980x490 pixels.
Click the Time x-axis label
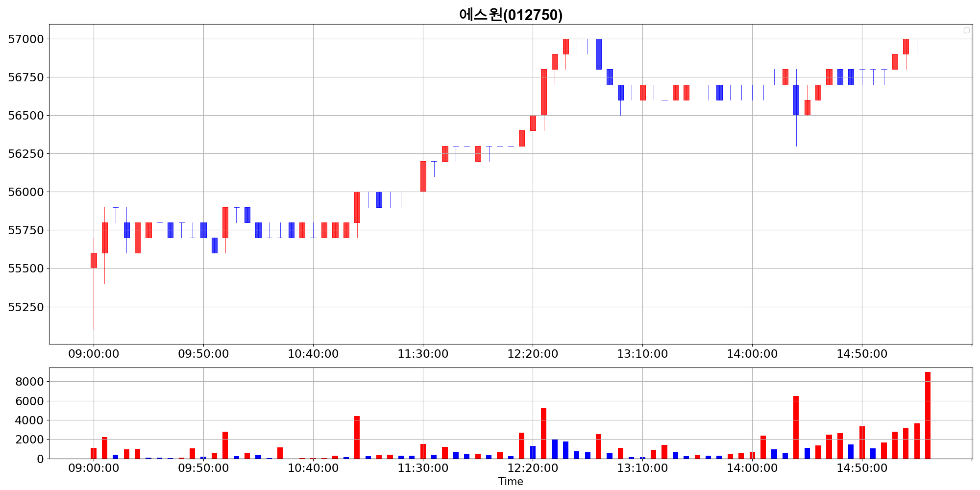tap(511, 482)
